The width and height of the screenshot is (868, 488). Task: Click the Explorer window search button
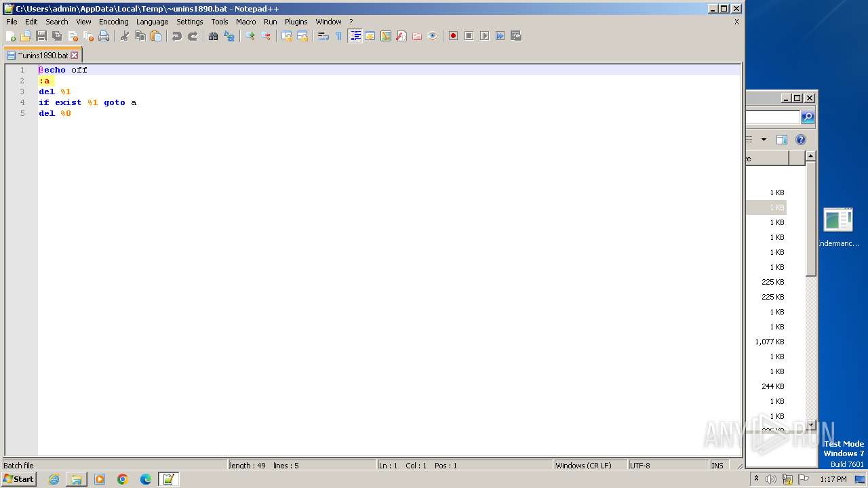click(x=808, y=117)
